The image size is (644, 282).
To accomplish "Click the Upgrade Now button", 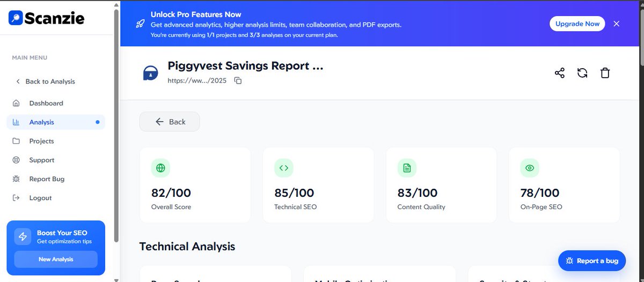I will [577, 24].
